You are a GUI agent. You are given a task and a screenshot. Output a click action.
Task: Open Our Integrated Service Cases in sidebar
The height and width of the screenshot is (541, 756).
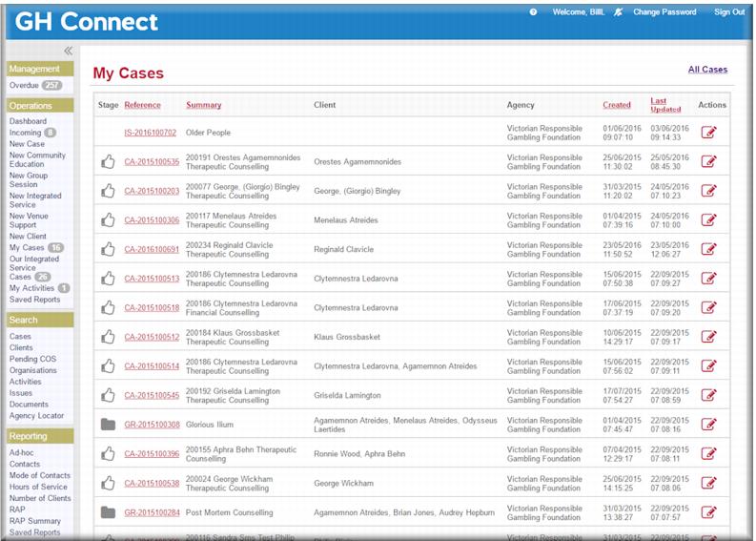[33, 267]
